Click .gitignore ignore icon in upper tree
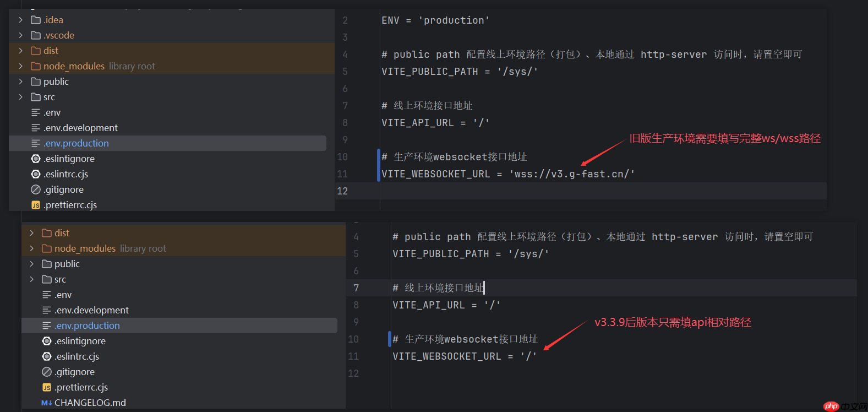This screenshot has width=868, height=412. click(36, 189)
